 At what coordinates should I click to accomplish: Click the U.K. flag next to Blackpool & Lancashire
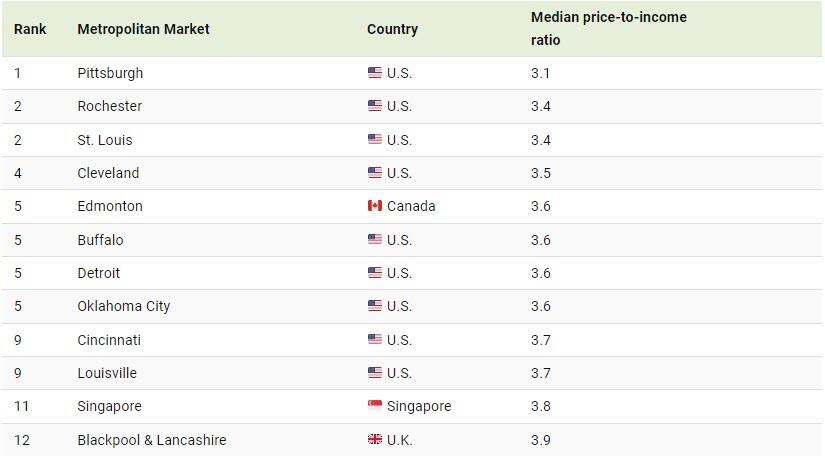point(375,439)
